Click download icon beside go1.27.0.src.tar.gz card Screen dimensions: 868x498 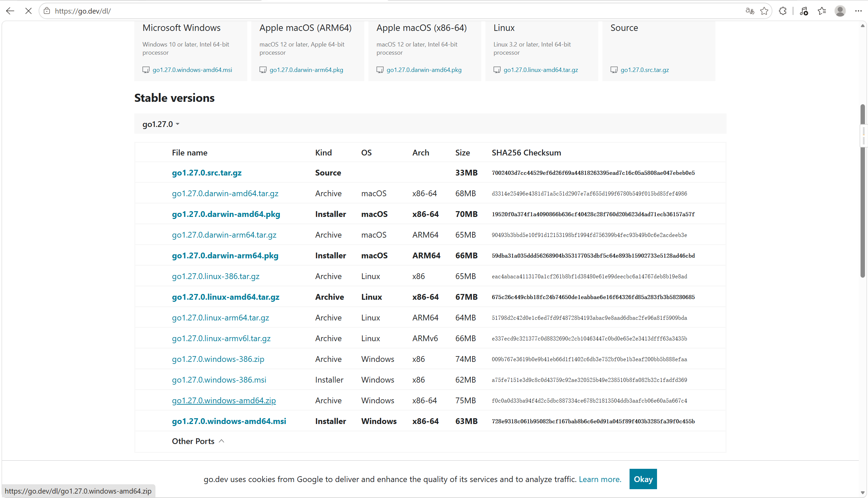click(x=614, y=70)
